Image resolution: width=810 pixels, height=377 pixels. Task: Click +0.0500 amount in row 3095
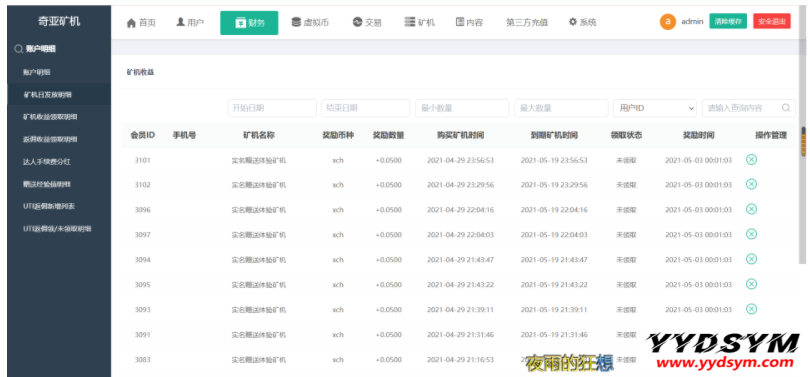tap(388, 285)
